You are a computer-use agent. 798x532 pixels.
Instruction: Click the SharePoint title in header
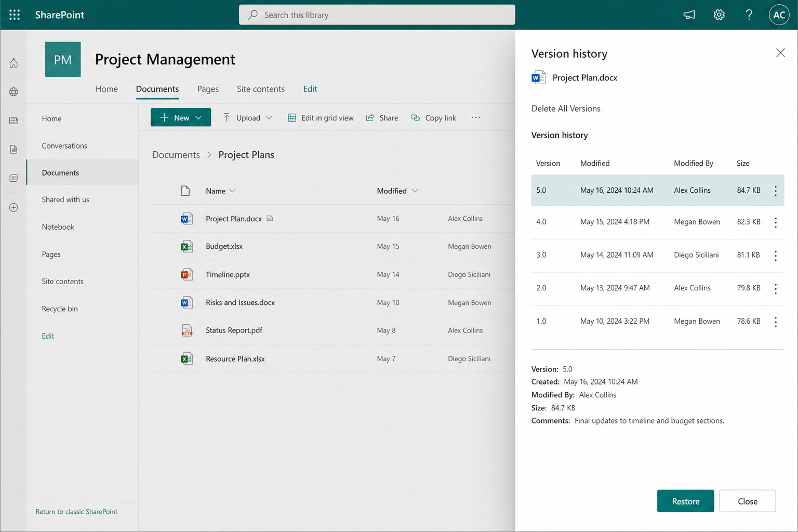[60, 15]
